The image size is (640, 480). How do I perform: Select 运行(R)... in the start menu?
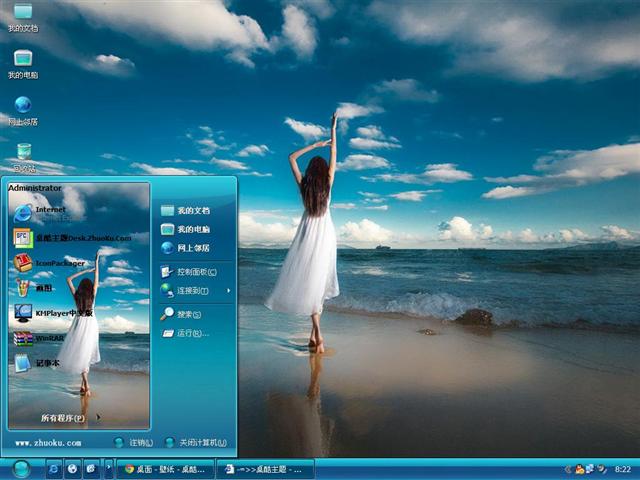(187, 333)
